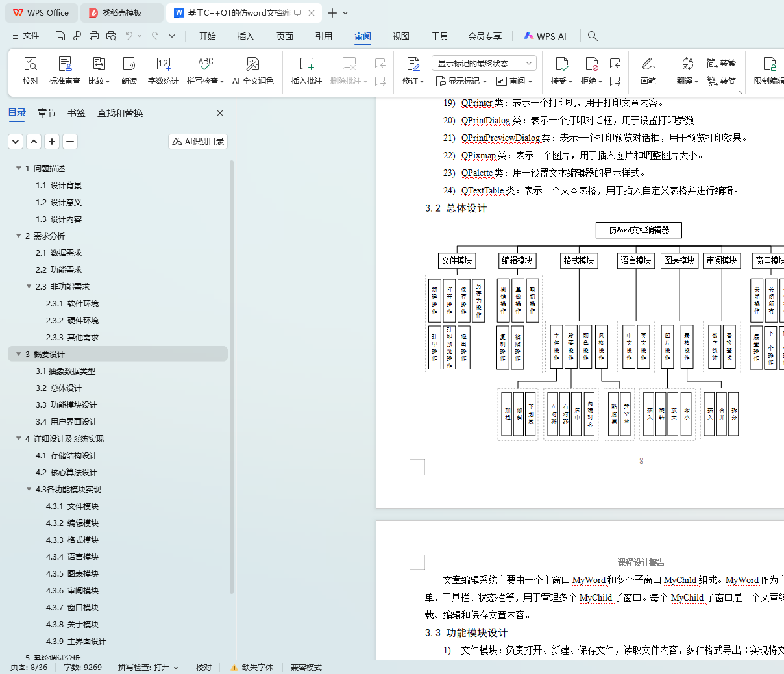Click the next comment icon
The height and width of the screenshot is (674, 784).
click(380, 81)
